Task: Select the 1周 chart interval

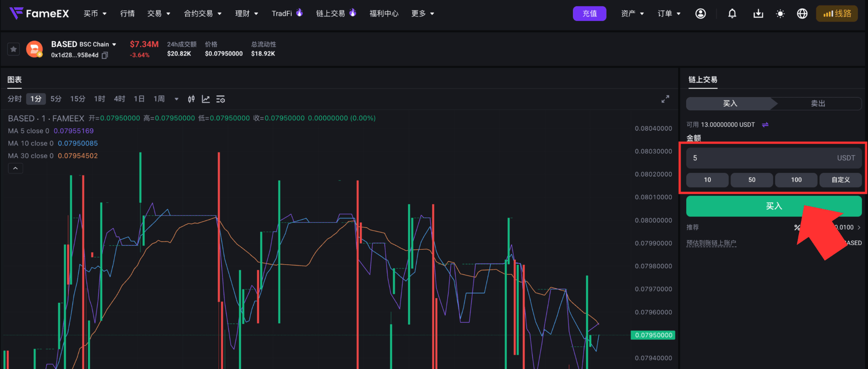Action: coord(159,99)
